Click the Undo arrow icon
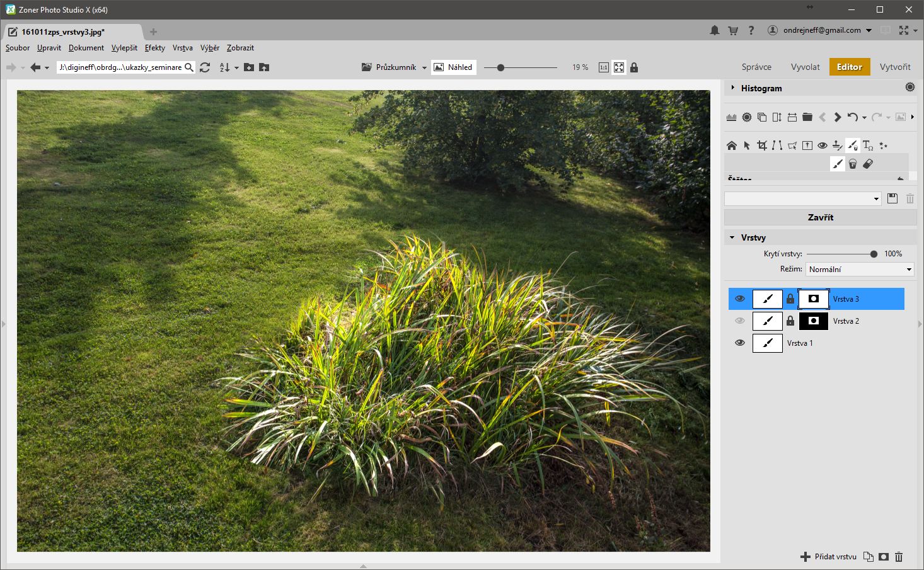Image resolution: width=924 pixels, height=570 pixels. point(853,117)
